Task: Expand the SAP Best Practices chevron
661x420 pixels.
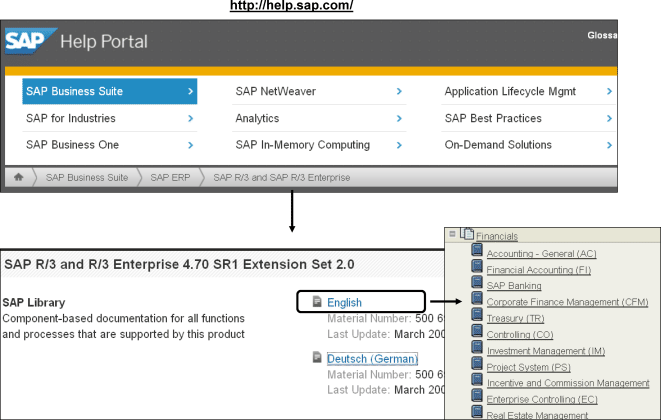Action: coord(609,118)
